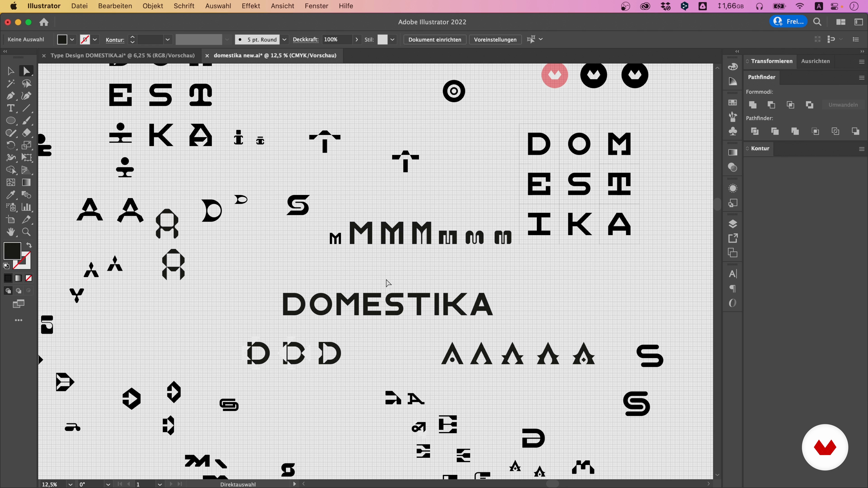
Task: Select the Shape Builder tool
Action: [10, 170]
